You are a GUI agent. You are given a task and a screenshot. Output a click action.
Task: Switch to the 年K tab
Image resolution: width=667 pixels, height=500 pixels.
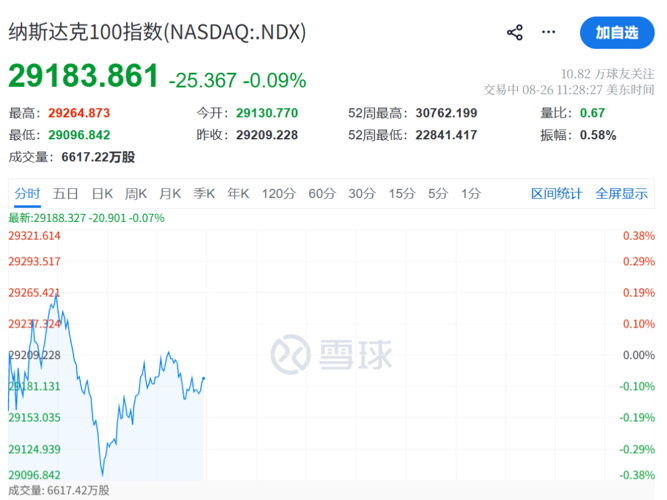coord(238,194)
